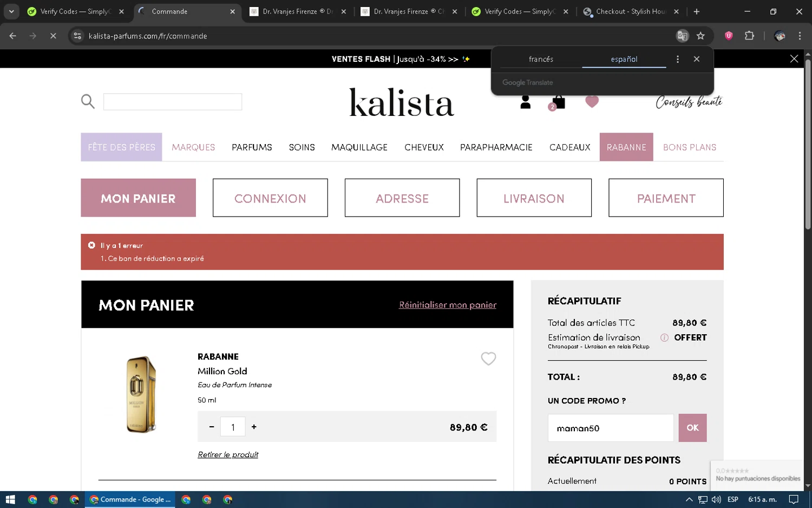Open the Chrome three-dot menu
Viewport: 812px width, 508px height.
click(x=800, y=36)
